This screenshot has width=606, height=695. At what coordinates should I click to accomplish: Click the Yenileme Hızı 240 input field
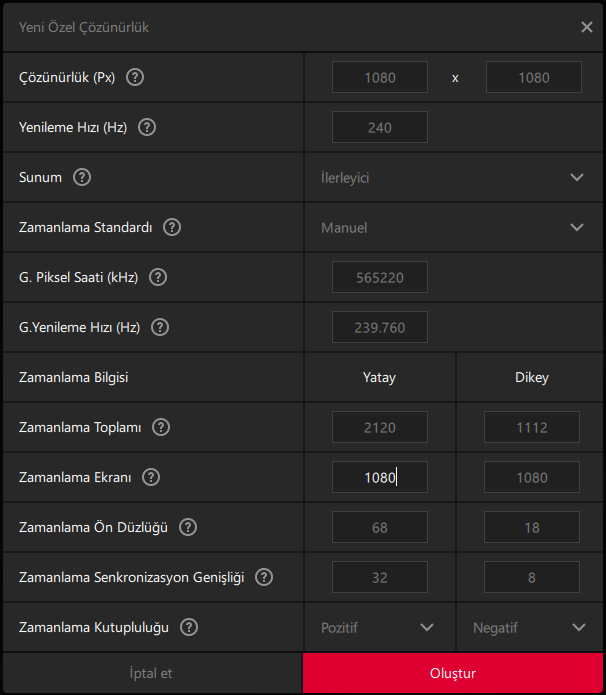click(x=380, y=127)
